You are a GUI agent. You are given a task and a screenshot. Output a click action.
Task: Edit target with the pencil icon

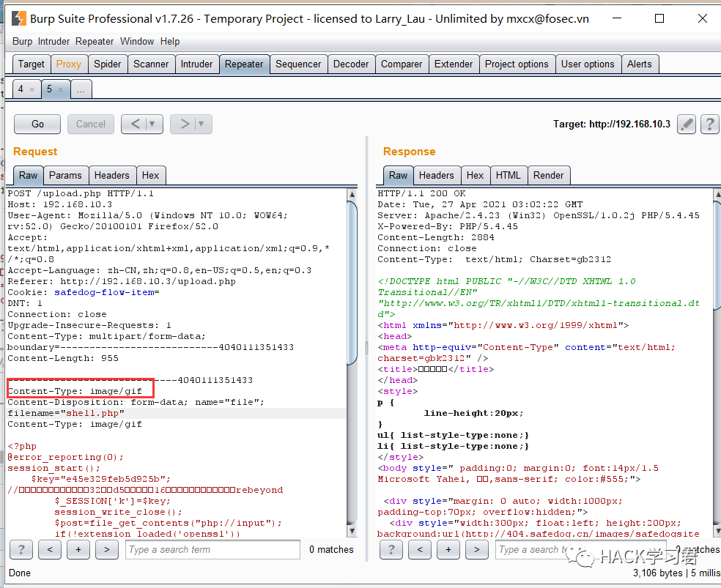[x=687, y=124]
